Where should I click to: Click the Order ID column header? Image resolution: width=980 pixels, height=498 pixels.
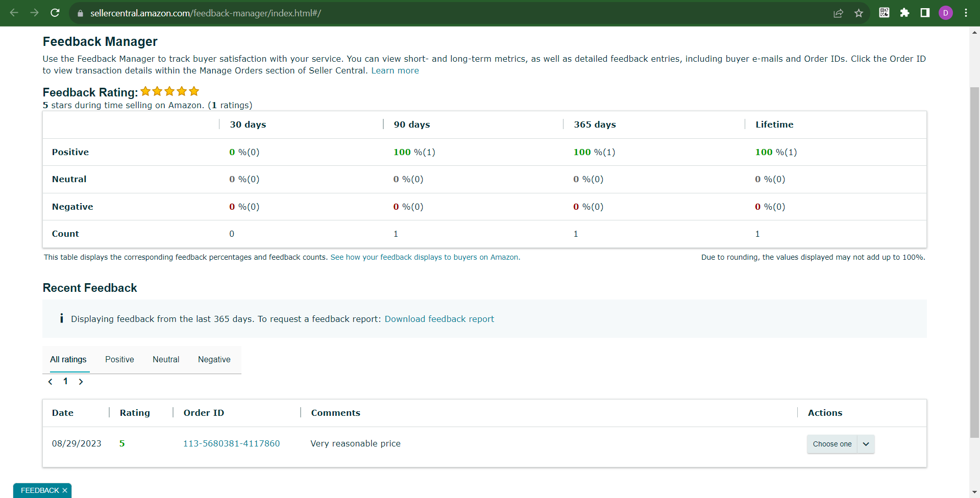[x=204, y=413]
